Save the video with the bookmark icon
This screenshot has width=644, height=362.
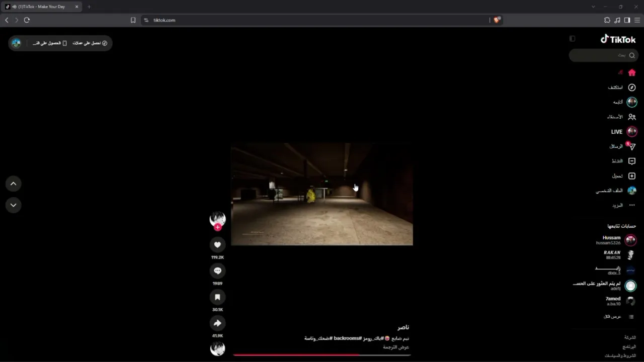(217, 297)
